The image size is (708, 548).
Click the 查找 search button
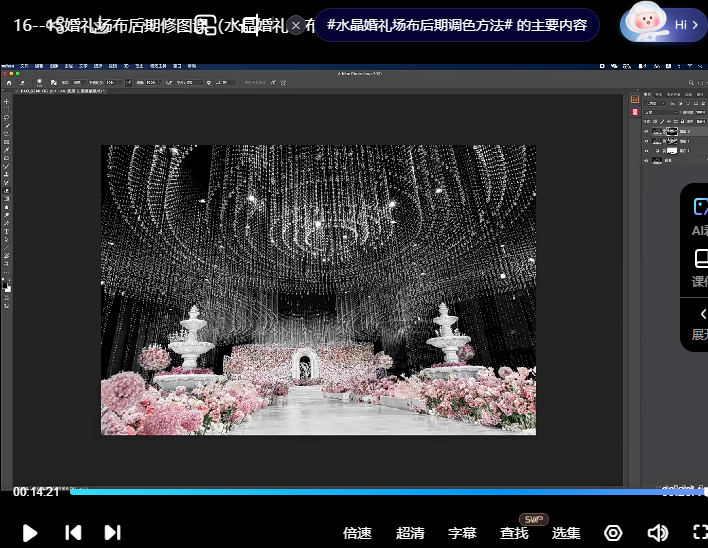coord(514,533)
